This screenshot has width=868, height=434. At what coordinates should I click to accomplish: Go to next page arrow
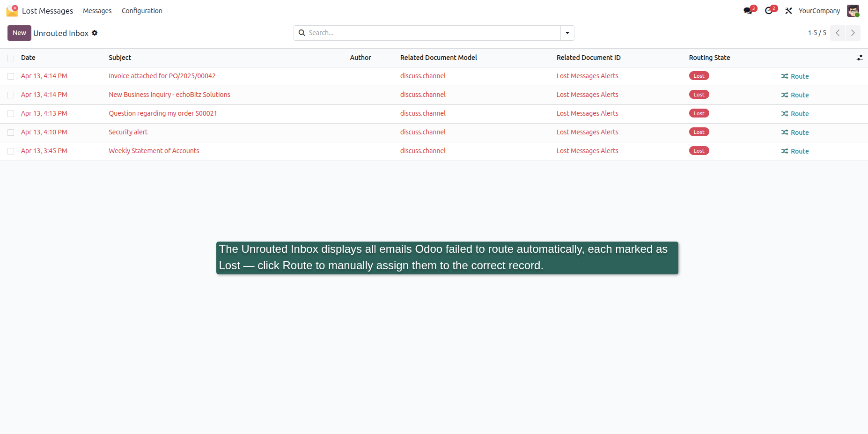pos(853,33)
